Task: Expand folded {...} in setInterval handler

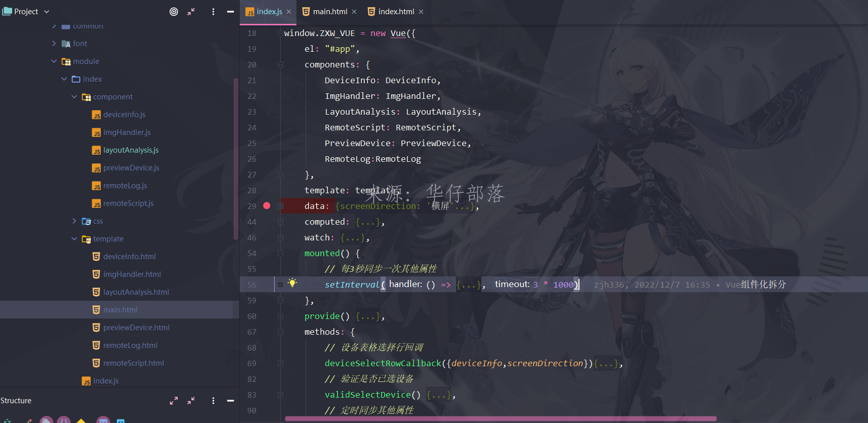Action: [x=469, y=285]
